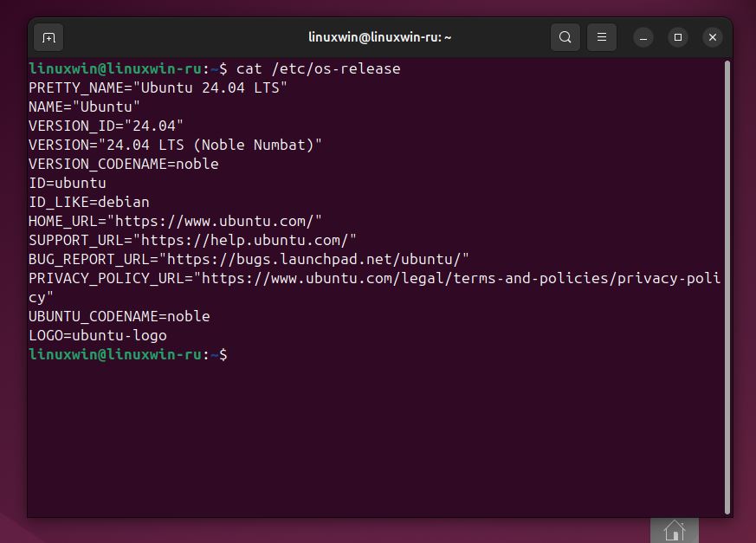Close the terminal window
The width and height of the screenshot is (756, 543).
(x=713, y=37)
